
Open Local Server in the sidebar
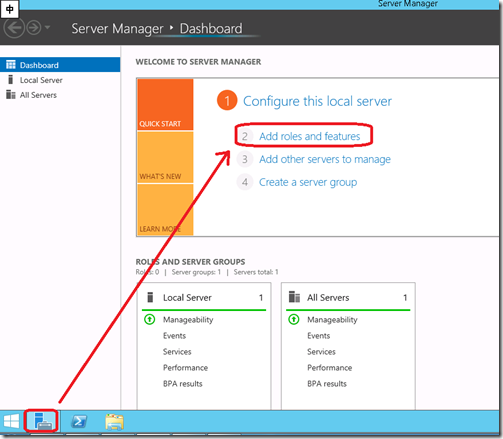[x=41, y=80]
